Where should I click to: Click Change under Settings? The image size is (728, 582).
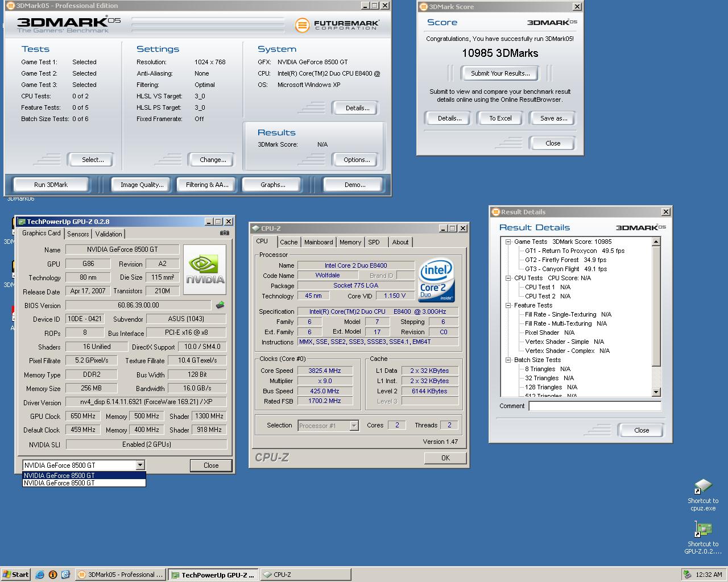(213, 160)
